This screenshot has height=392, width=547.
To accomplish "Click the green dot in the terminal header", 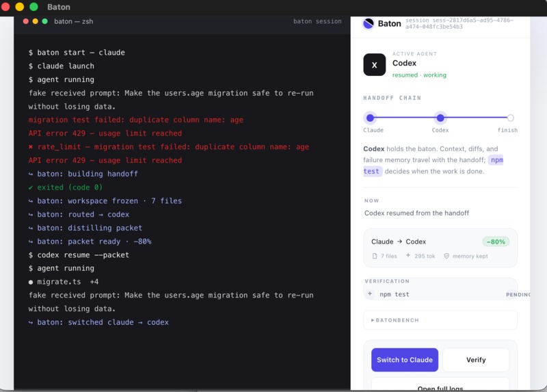I will coord(44,21).
